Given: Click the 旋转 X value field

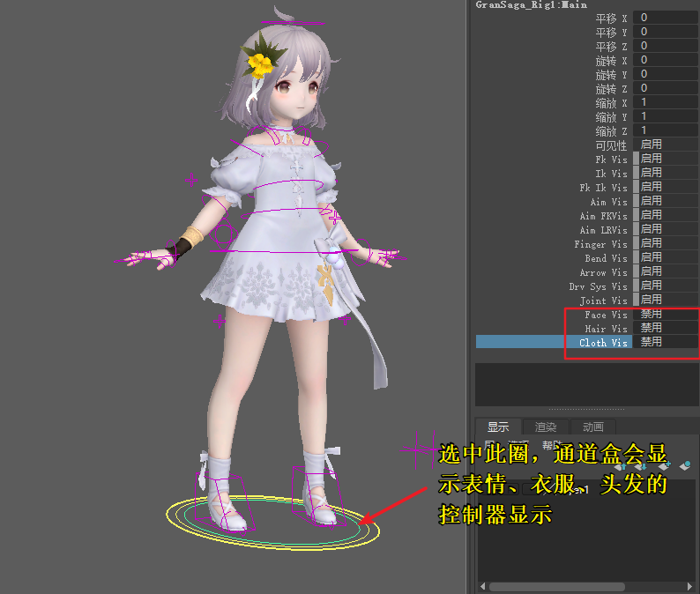Looking at the screenshot, I should point(666,60).
